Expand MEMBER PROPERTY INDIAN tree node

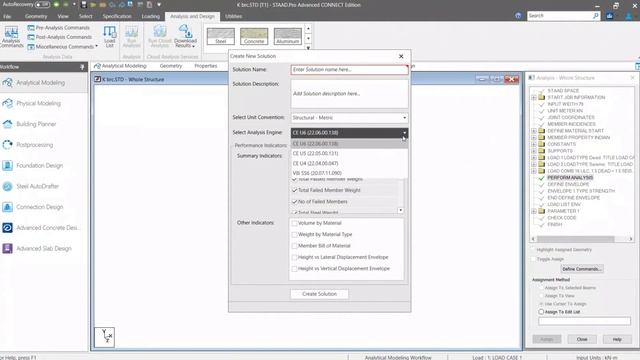tap(534, 138)
